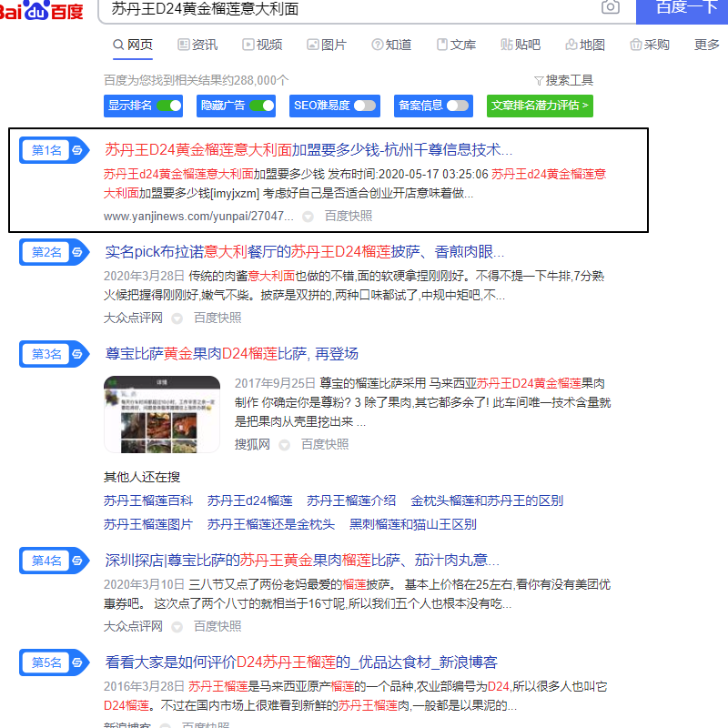Open result 苏丹王D24黄金榴莲意大利面加盟要多少钱

[x=308, y=149]
